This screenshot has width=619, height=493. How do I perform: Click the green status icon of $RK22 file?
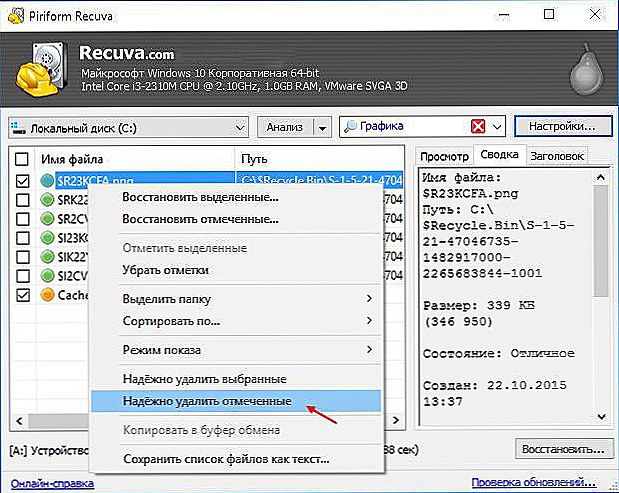point(47,200)
